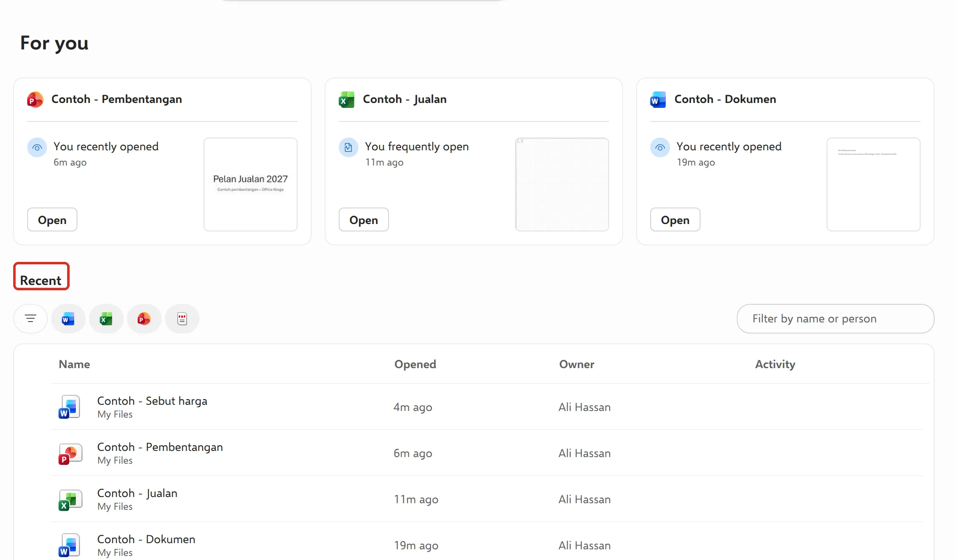
Task: Filter recent files by Word documents
Action: tap(68, 319)
